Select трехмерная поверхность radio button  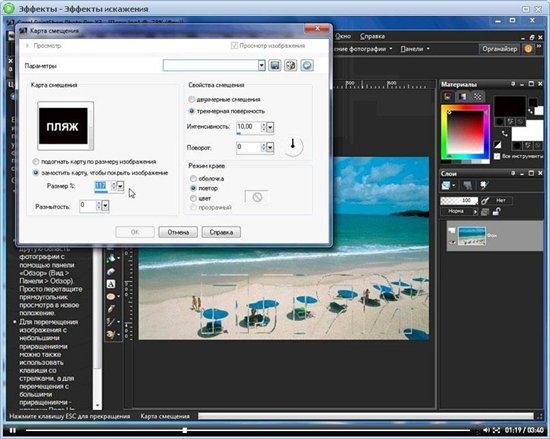tap(192, 111)
